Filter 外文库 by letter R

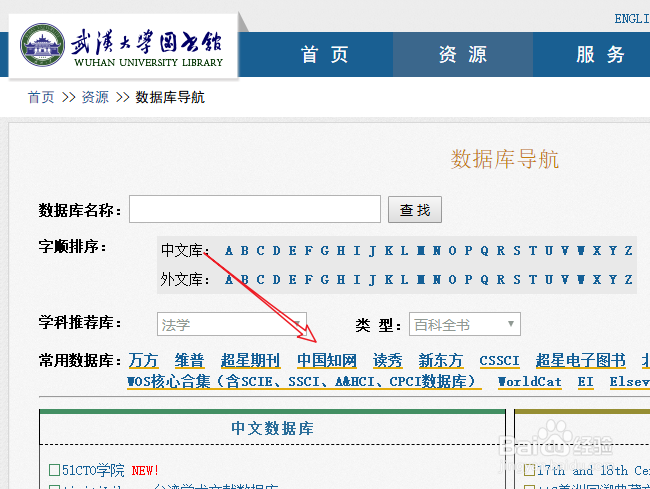[501, 280]
